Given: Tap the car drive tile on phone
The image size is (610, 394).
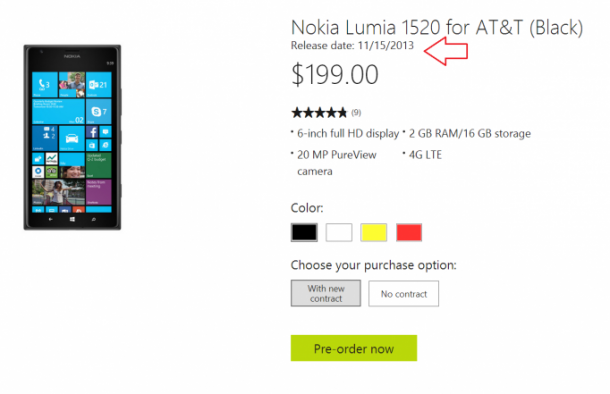Looking at the screenshot, I should pyautogui.click(x=72, y=138).
